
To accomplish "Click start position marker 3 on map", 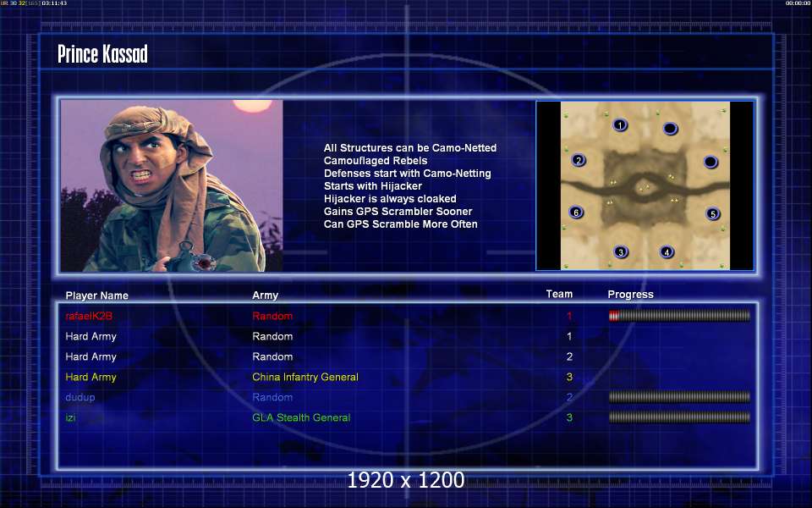I will pyautogui.click(x=620, y=252).
